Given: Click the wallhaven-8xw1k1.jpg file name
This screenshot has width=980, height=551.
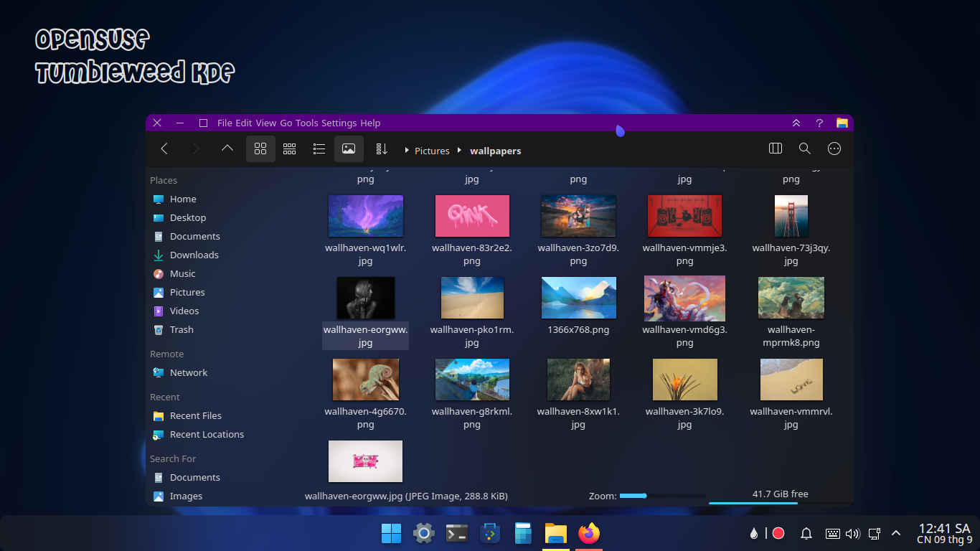Looking at the screenshot, I should coord(578,418).
